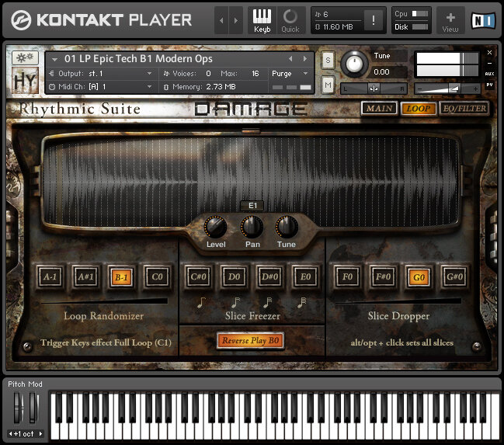
Task: Switch to the EQ/FILTER tab
Action: [x=464, y=109]
